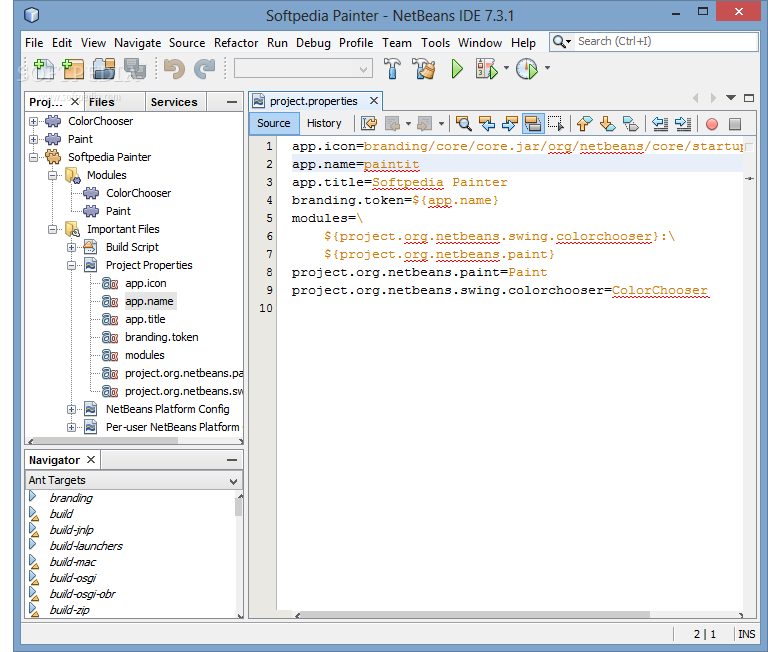
Task: Click Find Previous Occurrence icon
Action: 486,123
